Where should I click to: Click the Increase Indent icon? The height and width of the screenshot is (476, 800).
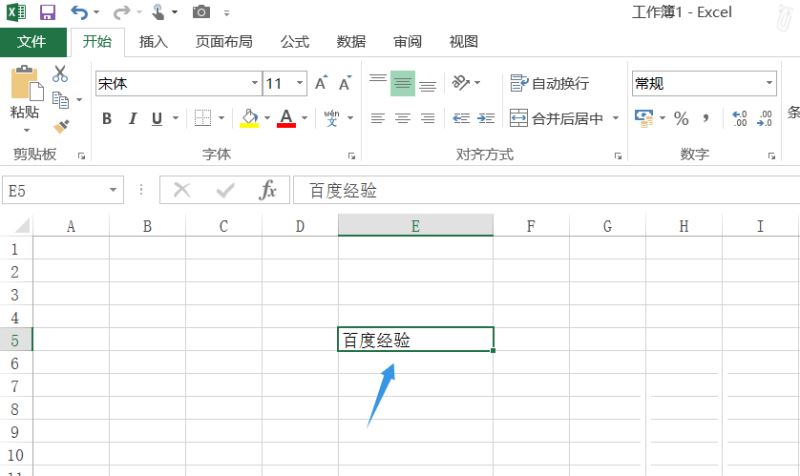[486, 118]
